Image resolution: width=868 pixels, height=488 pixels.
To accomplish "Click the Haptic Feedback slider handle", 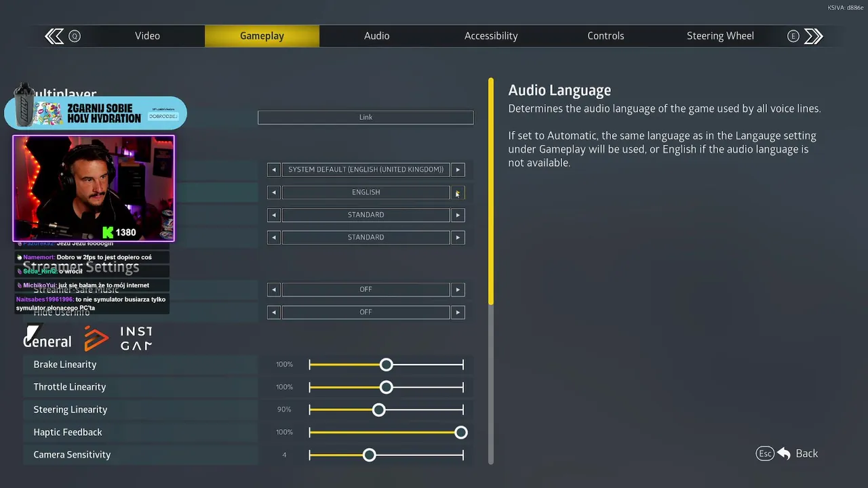I will [x=461, y=432].
